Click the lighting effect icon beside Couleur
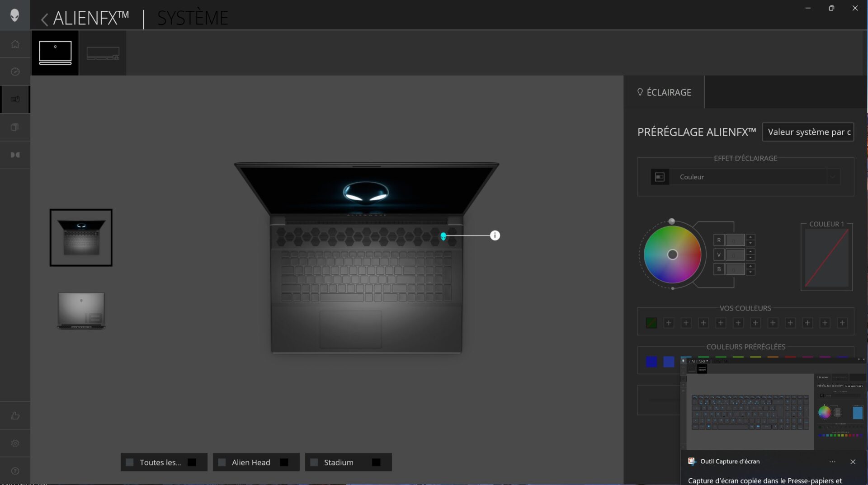The width and height of the screenshot is (868, 485). [x=660, y=177]
